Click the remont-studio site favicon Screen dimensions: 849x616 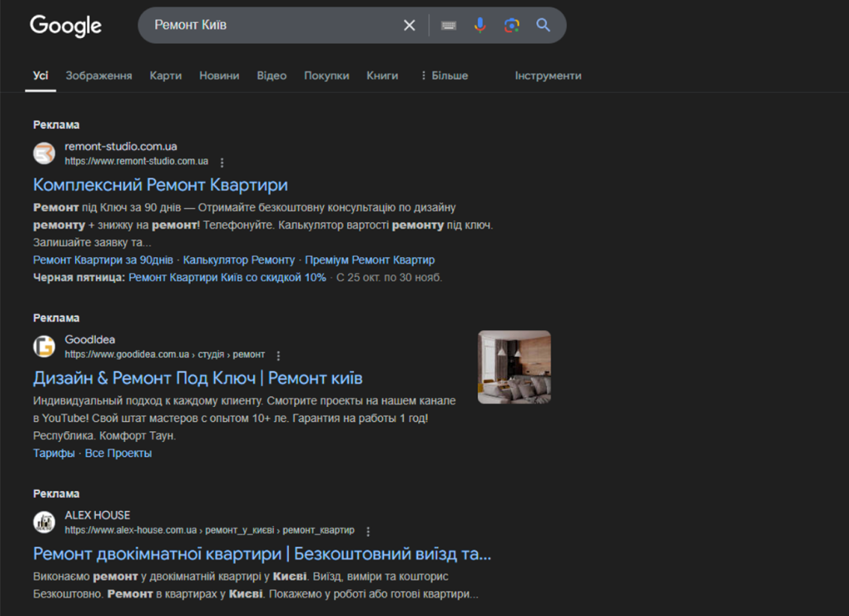(x=44, y=153)
